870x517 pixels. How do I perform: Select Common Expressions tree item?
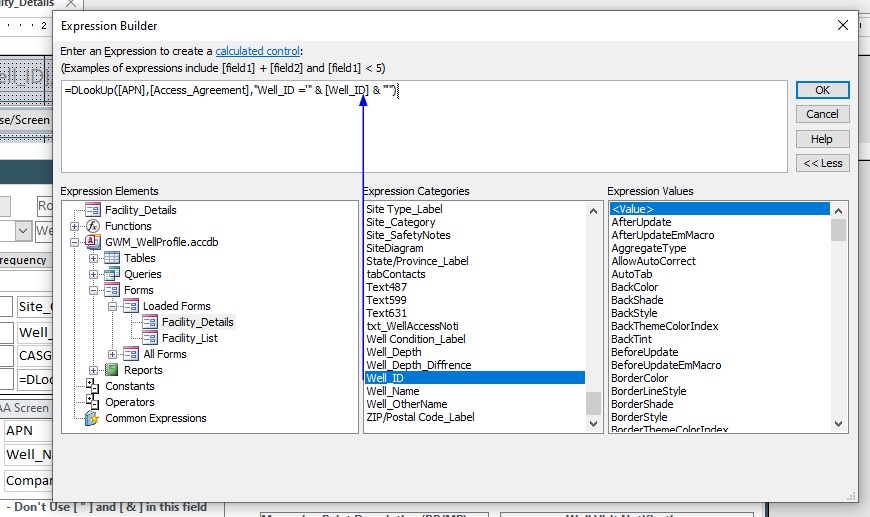pyautogui.click(x=155, y=418)
